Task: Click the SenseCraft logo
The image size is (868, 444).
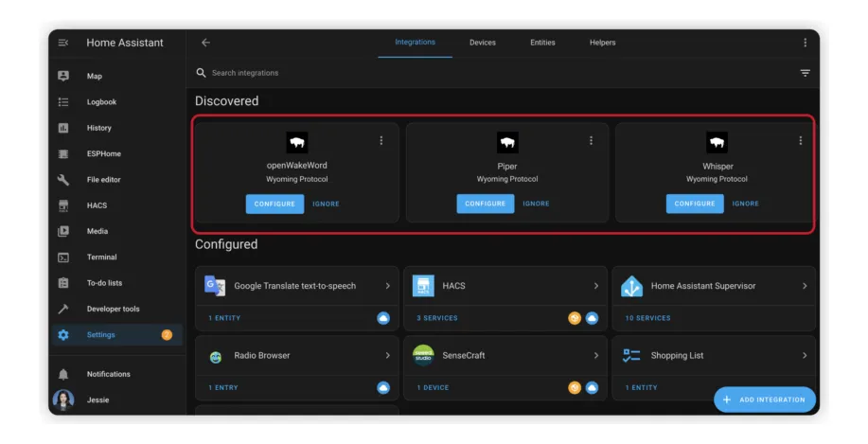Action: (x=423, y=355)
